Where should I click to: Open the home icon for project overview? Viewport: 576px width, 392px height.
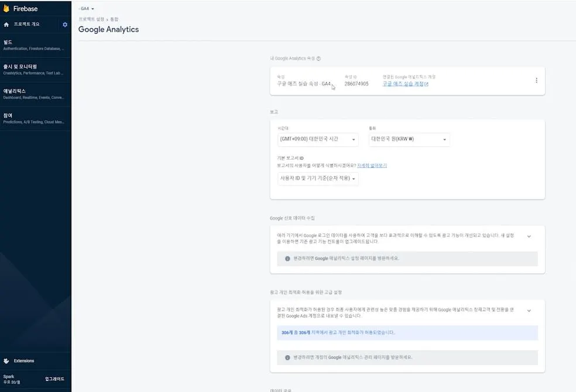click(x=6, y=25)
